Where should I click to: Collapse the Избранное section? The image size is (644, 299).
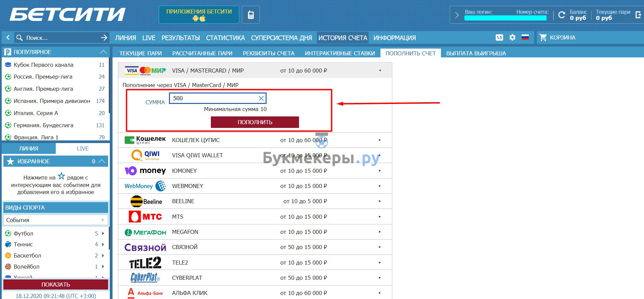coord(102,161)
